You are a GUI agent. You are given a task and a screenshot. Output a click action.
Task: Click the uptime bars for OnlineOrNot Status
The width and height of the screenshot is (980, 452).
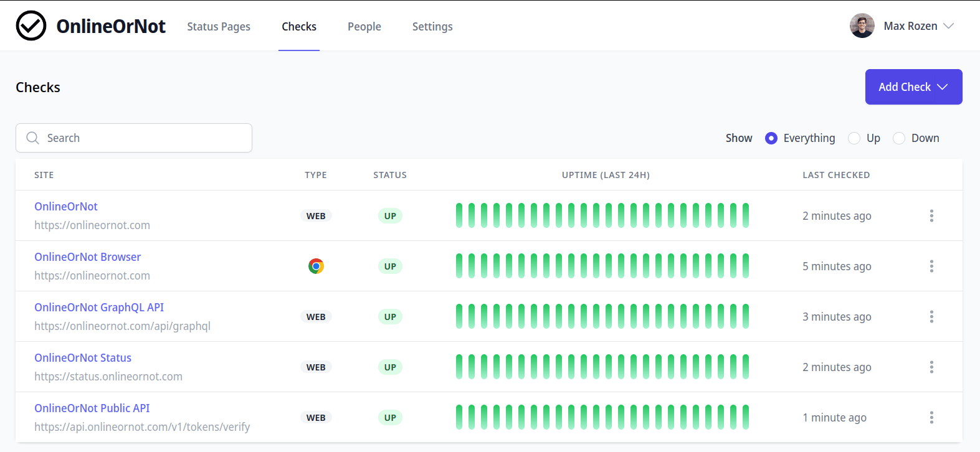(x=602, y=367)
